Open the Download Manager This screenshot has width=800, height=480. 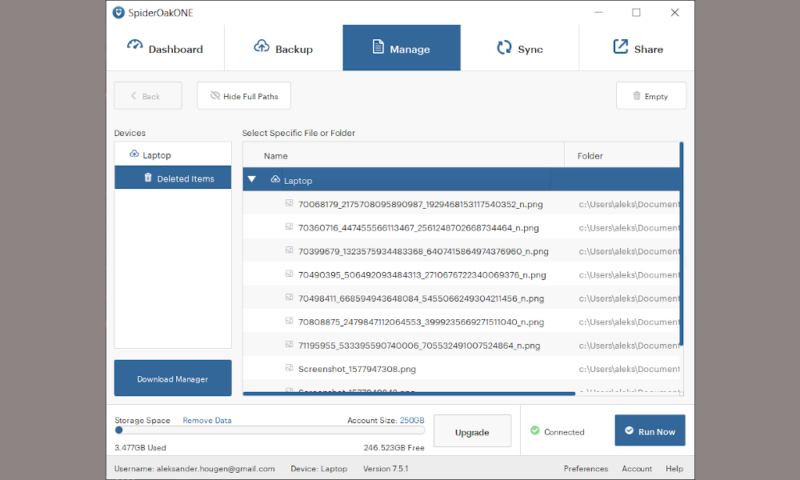coord(172,379)
